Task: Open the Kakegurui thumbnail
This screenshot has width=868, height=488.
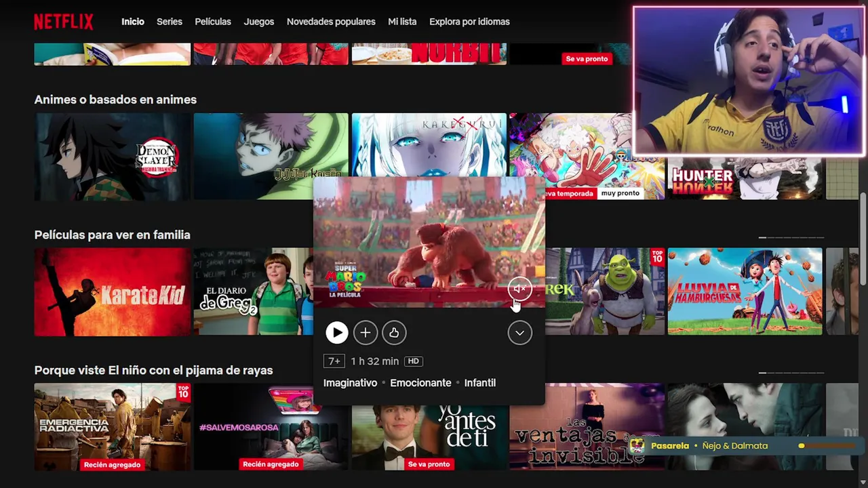Action: [x=429, y=145]
